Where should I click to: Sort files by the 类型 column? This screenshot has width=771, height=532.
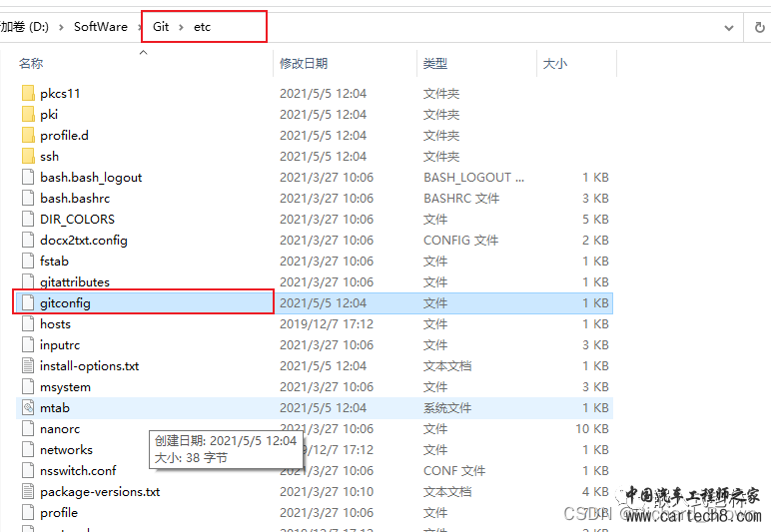point(435,63)
